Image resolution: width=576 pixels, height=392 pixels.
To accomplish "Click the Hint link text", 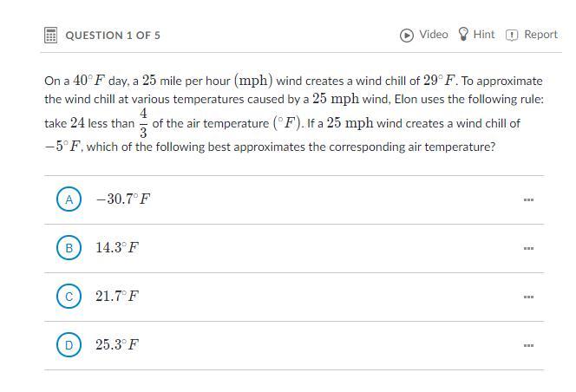I will [x=484, y=35].
